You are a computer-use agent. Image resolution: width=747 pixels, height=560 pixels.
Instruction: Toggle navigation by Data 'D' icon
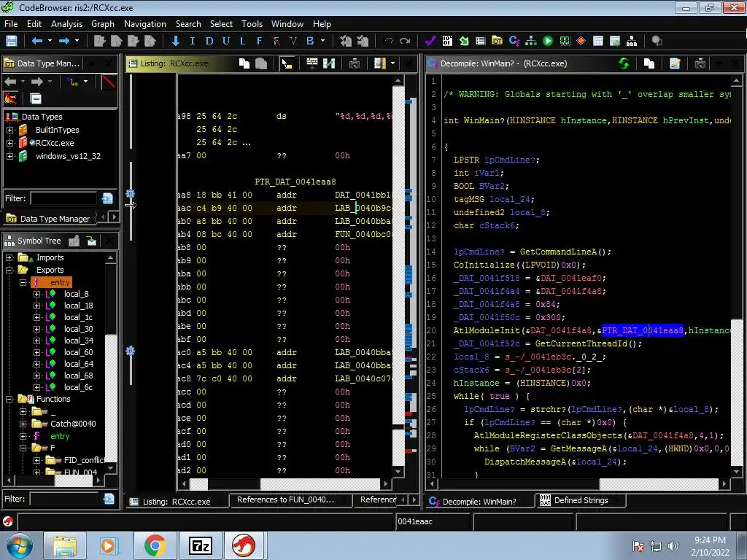pyautogui.click(x=209, y=41)
